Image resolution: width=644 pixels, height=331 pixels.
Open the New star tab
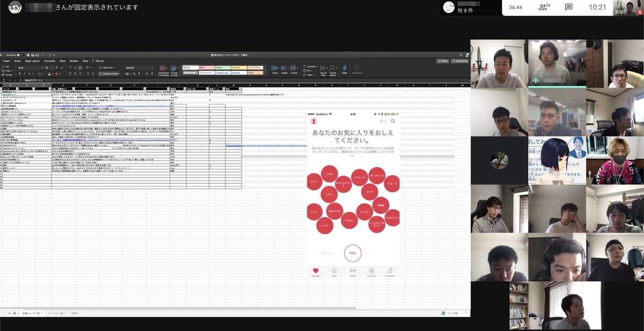coord(334,272)
